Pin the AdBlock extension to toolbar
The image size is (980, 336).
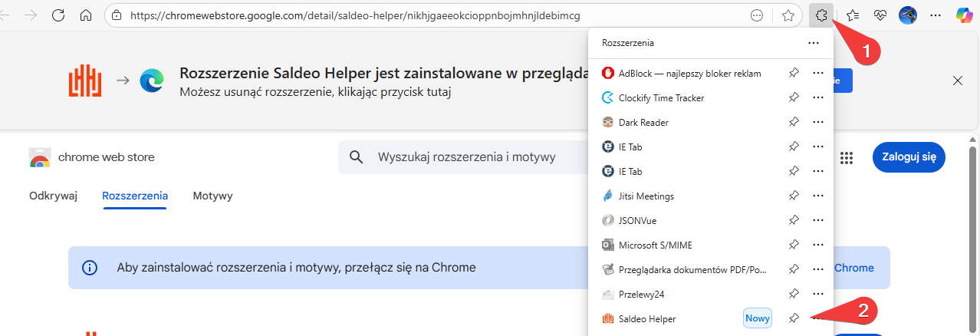(x=794, y=74)
